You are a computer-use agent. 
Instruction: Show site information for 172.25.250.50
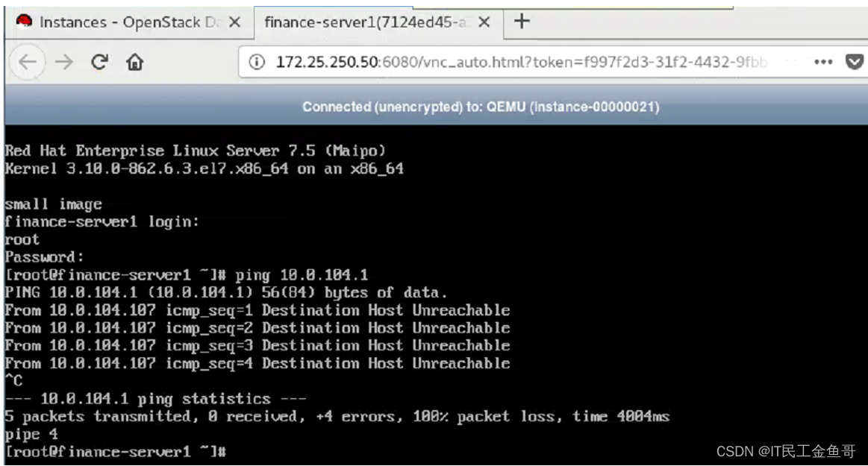pyautogui.click(x=256, y=62)
